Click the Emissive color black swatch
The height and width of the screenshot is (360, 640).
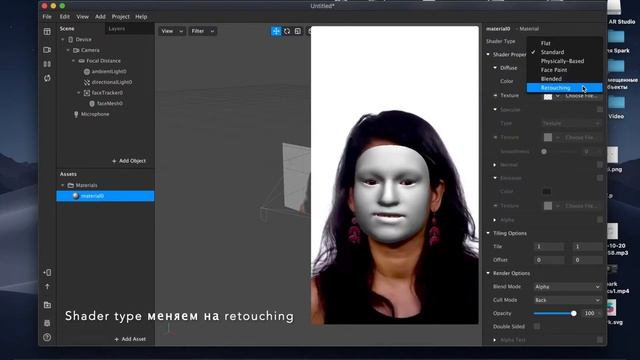click(546, 191)
